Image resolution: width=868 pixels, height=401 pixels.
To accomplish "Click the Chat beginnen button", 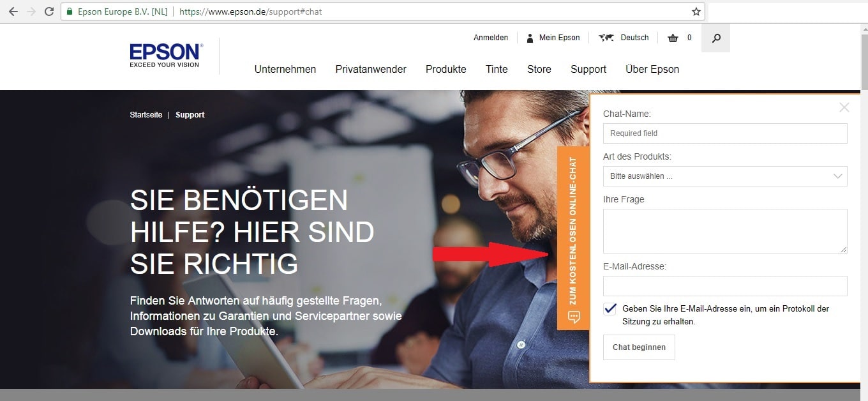I will click(x=639, y=347).
